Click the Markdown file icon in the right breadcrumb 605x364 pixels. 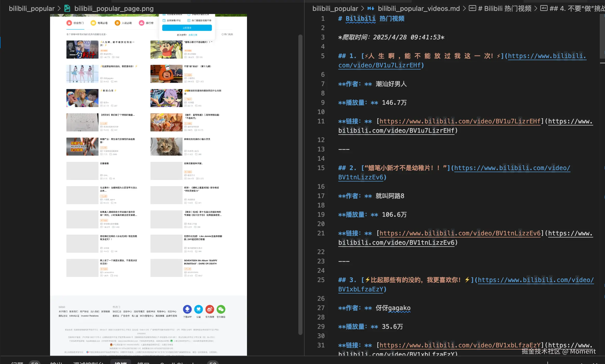point(371,9)
